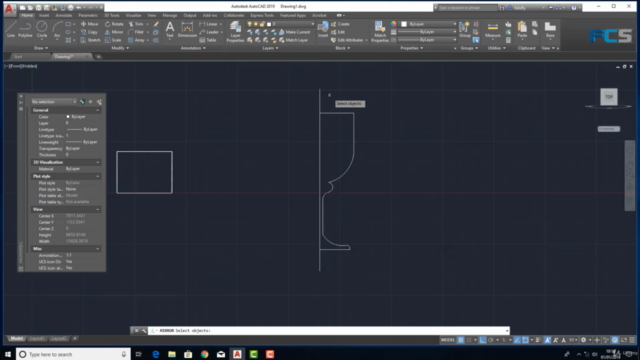Screen dimensions: 640x360
Task: Select the Line tool
Action: (x=11, y=29)
